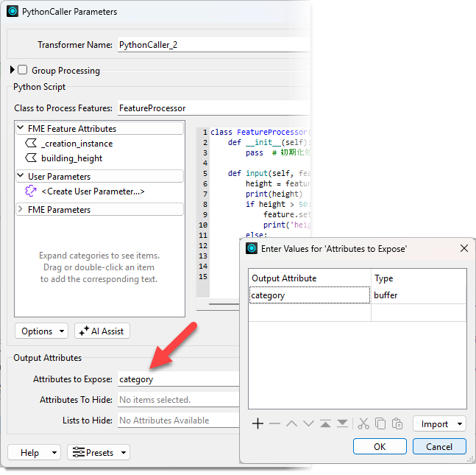
Task: Select the building_height attribute
Action: [x=71, y=158]
